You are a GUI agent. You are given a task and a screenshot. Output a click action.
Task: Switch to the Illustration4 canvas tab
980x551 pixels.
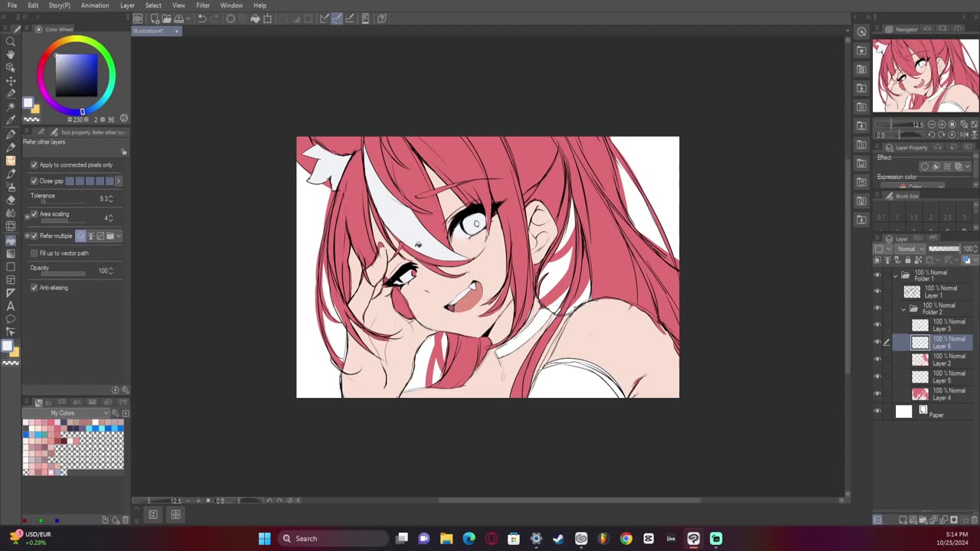coord(155,31)
